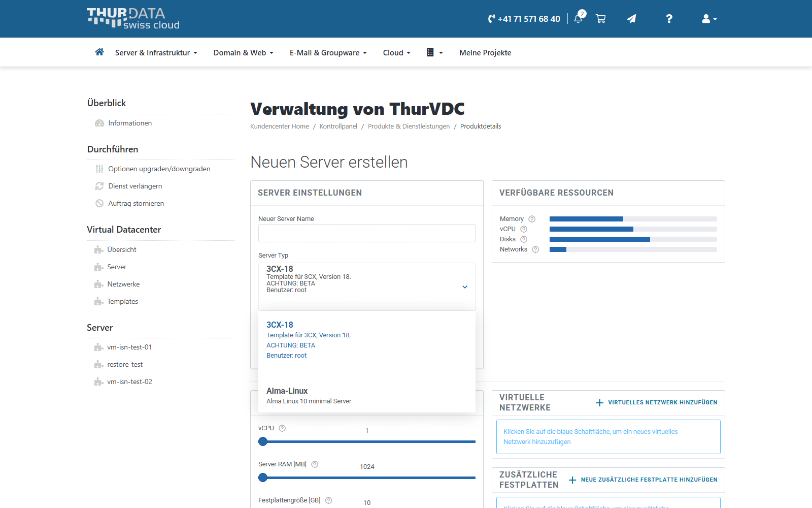Click the ThurData swiss cloud logo

[x=133, y=18]
